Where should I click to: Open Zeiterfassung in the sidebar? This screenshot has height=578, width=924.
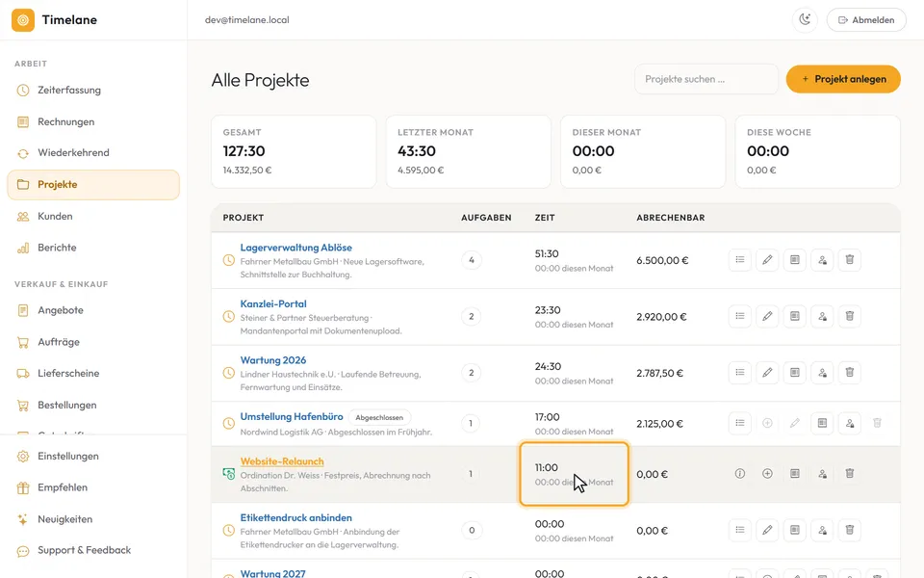pyautogui.click(x=93, y=91)
